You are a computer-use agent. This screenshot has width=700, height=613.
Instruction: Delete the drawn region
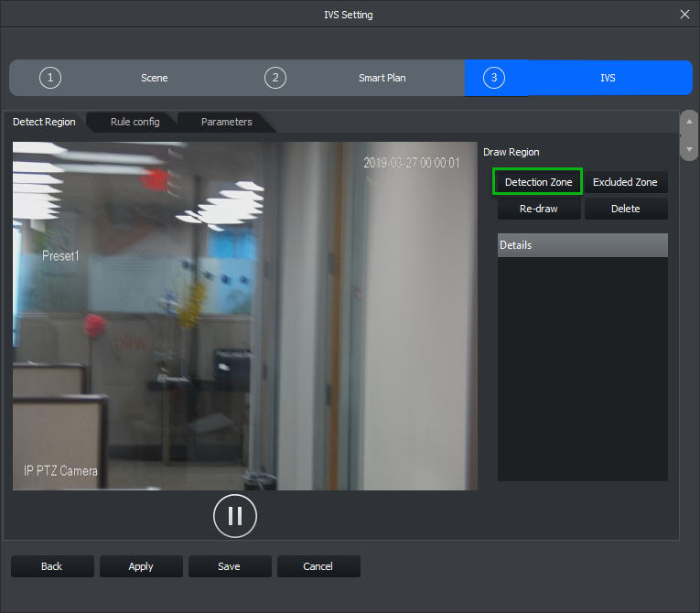[625, 209]
